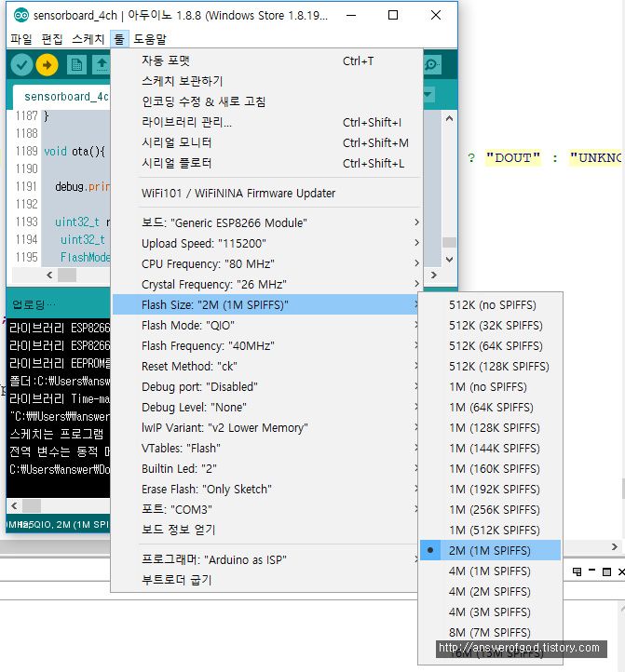
Task: Switch to the sensorboard_4ch sketch tab
Action: (x=61, y=98)
